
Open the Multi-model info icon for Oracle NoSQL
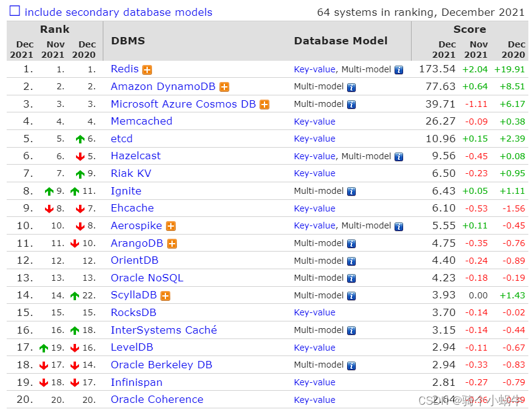(x=351, y=279)
